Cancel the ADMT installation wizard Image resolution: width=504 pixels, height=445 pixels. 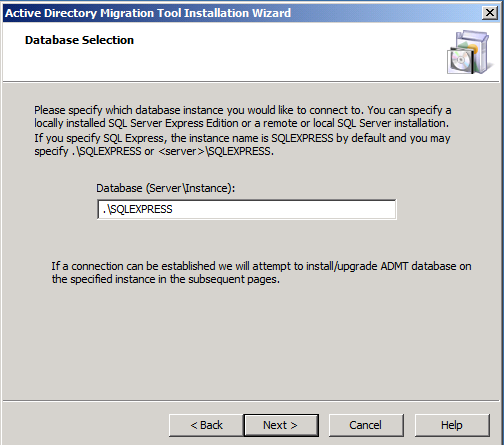pos(366,425)
